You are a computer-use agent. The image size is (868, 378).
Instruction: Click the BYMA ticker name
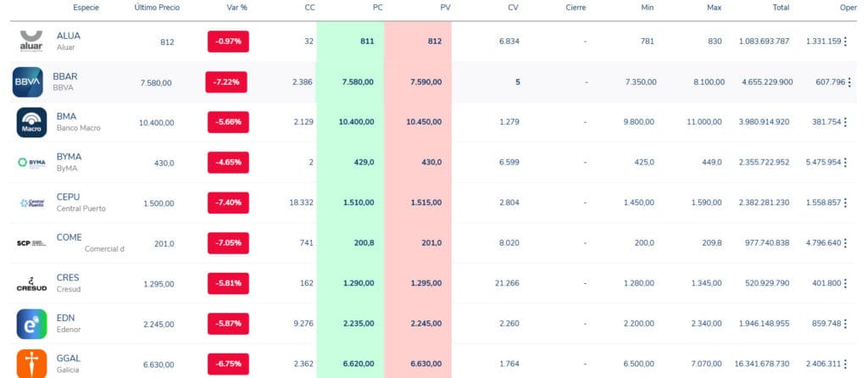[69, 157]
